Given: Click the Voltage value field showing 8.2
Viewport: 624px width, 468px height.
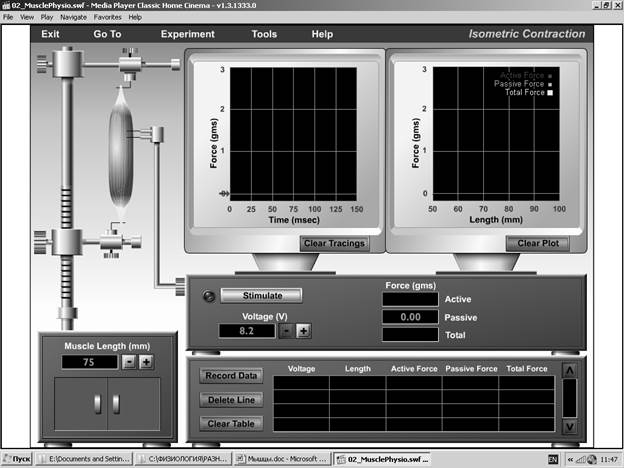Looking at the screenshot, I should (247, 331).
